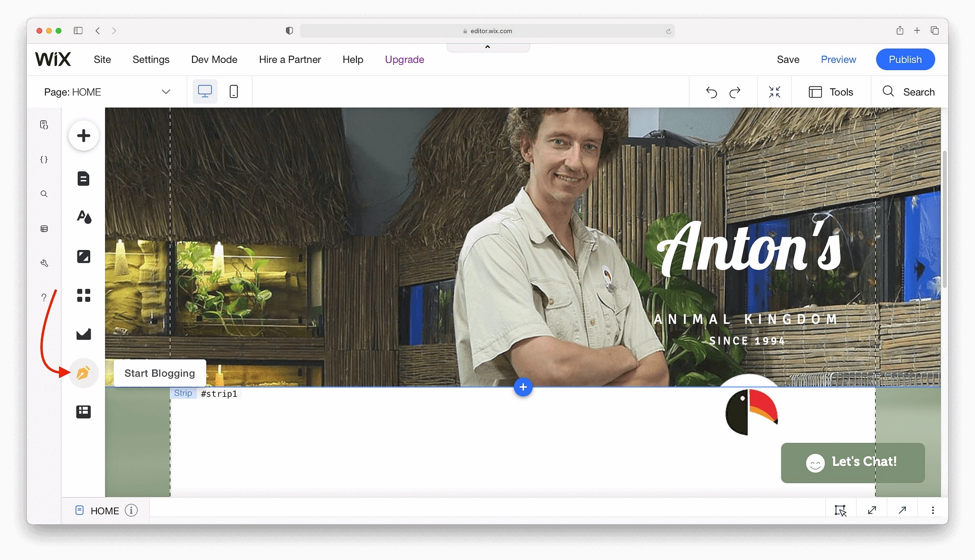Click the blue Publish button
The height and width of the screenshot is (560, 975).
[905, 59]
